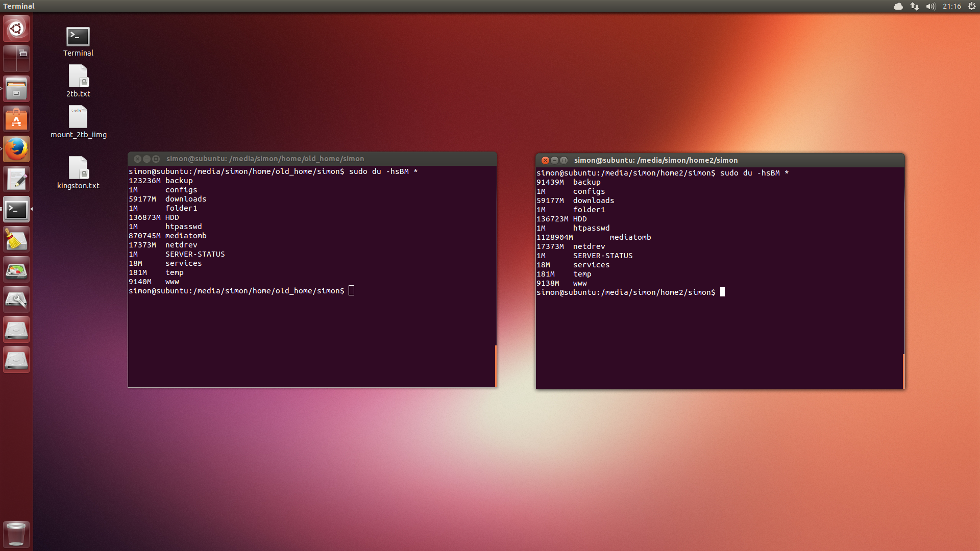Launch Firefox from the launcher
Image resolution: width=980 pixels, height=551 pixels.
click(16, 149)
